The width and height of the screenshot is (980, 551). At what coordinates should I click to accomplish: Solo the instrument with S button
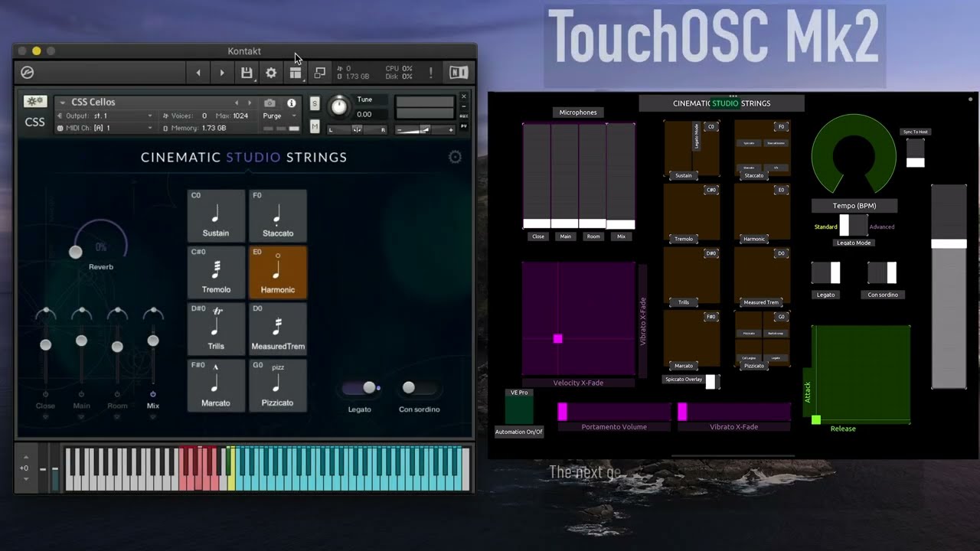(x=315, y=103)
